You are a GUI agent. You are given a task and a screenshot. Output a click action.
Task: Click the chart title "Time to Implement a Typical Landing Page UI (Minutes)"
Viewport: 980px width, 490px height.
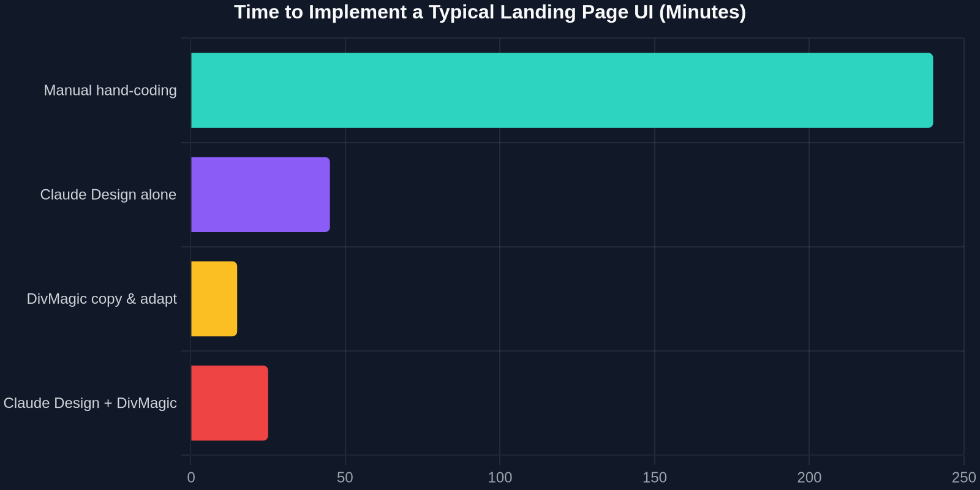click(x=490, y=12)
